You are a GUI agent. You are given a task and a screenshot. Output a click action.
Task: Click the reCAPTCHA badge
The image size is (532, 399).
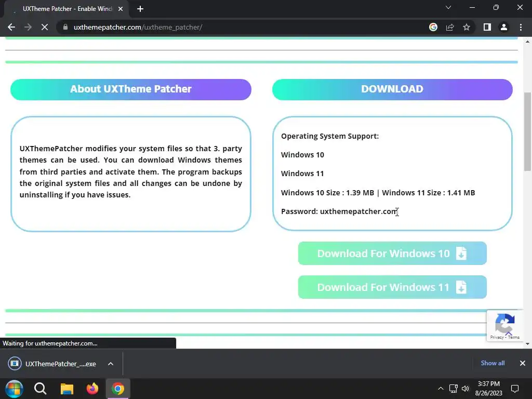coord(505,325)
